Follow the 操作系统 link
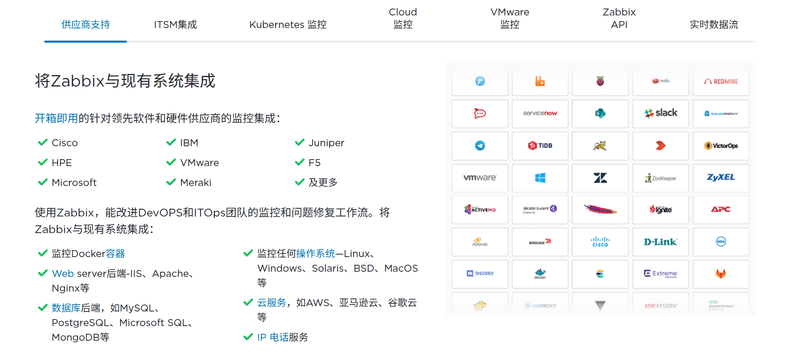Viewport: 800px width, 361px height. pyautogui.click(x=315, y=253)
